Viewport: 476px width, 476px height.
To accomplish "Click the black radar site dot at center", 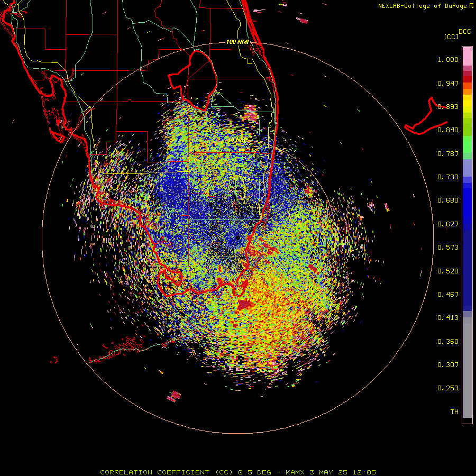I will 238,237.
